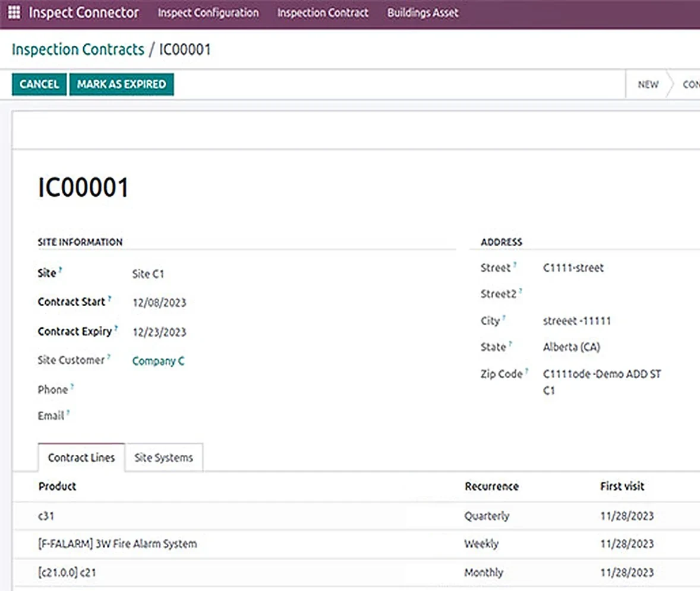
Task: Show help tooltip for Street2 field
Action: click(521, 290)
